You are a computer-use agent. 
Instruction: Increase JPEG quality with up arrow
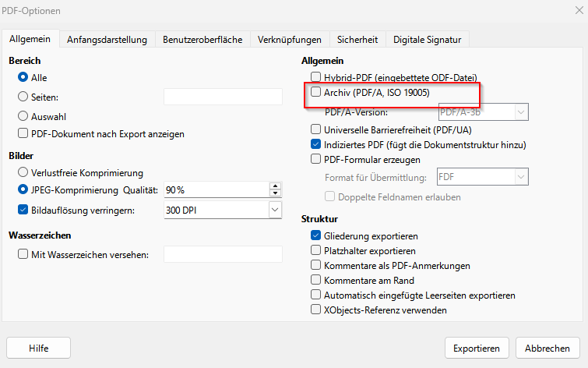(x=275, y=186)
